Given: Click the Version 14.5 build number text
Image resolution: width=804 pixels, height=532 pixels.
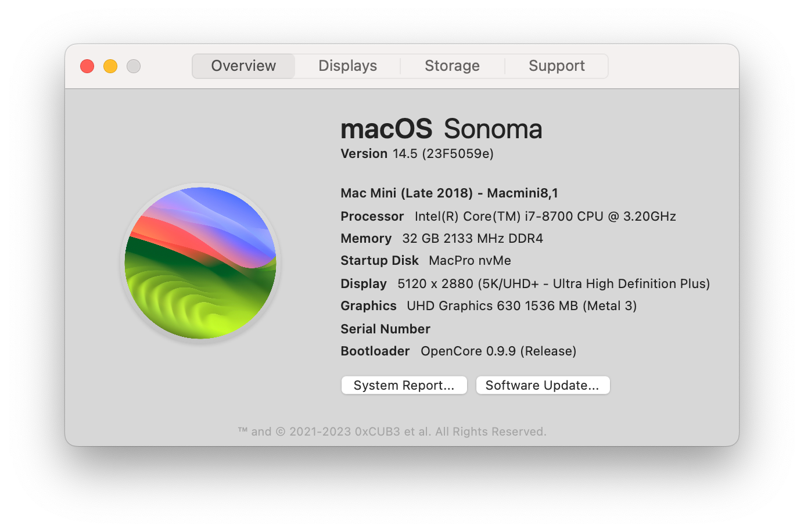Looking at the screenshot, I should coord(443,154).
